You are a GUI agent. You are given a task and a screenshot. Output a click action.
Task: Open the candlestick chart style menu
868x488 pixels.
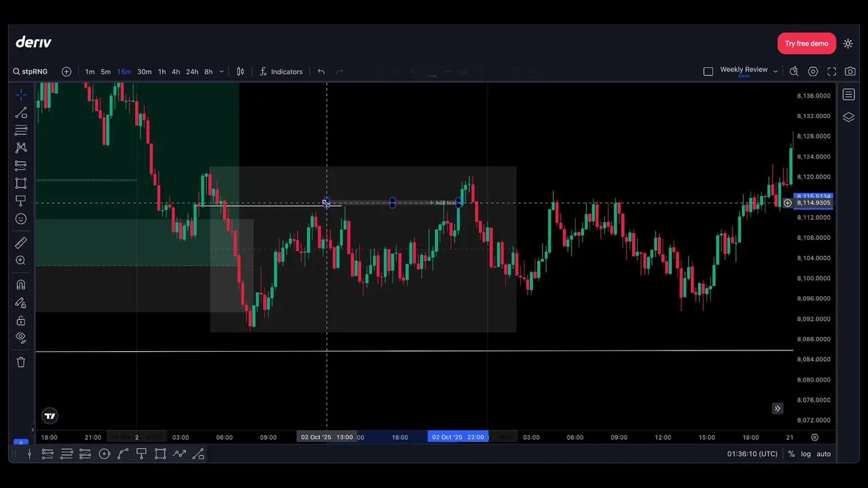pos(241,72)
